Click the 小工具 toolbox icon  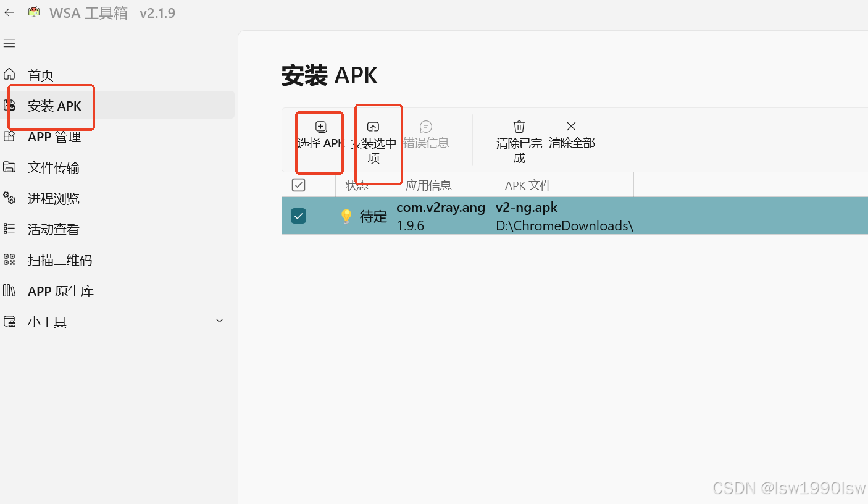click(x=9, y=322)
